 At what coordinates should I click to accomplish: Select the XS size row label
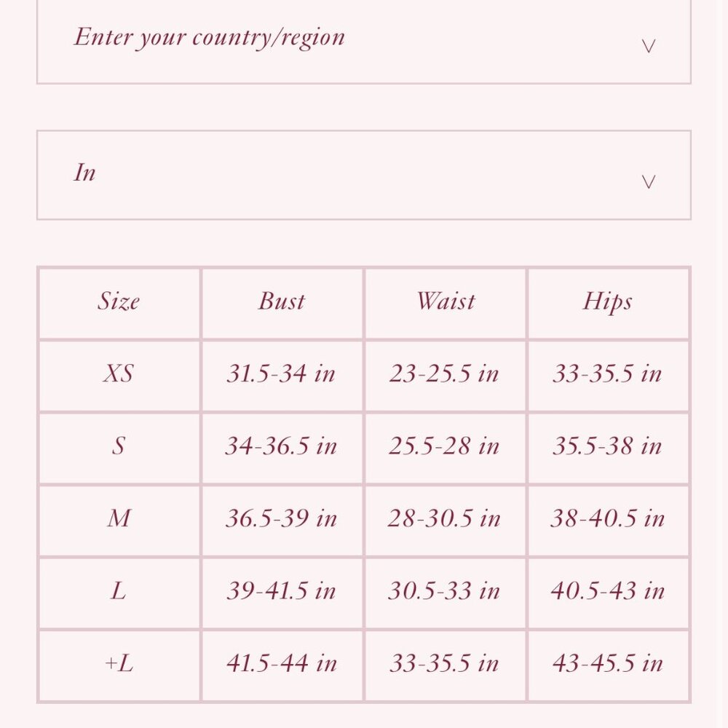(119, 373)
